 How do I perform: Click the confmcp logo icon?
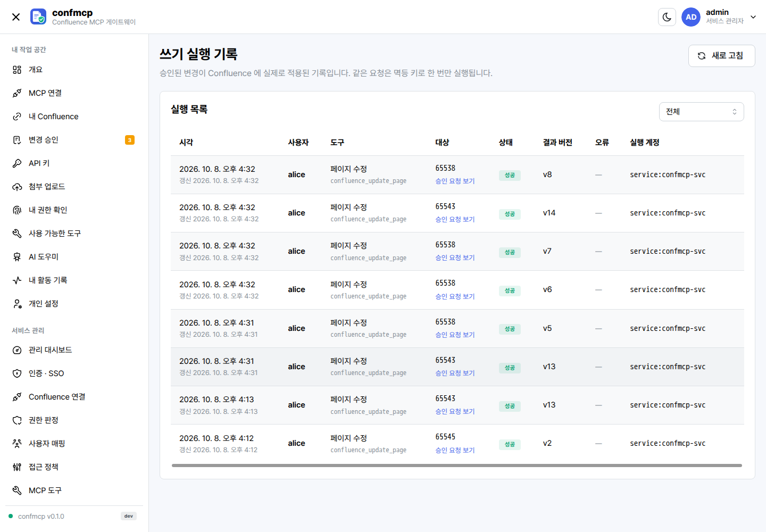click(38, 17)
